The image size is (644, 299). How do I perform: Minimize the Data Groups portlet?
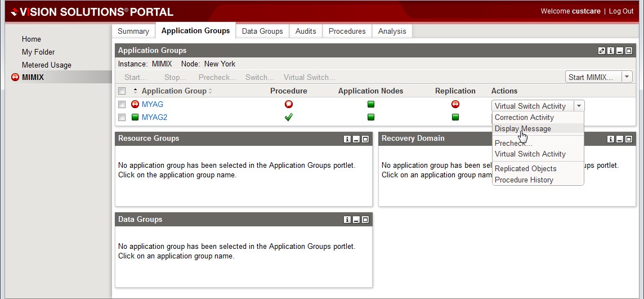click(x=356, y=220)
